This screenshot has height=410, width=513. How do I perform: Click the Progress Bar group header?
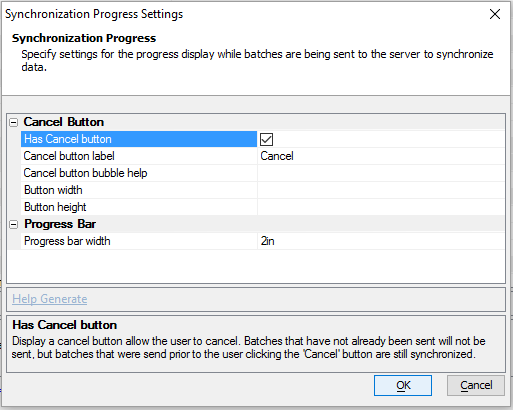[x=60, y=224]
